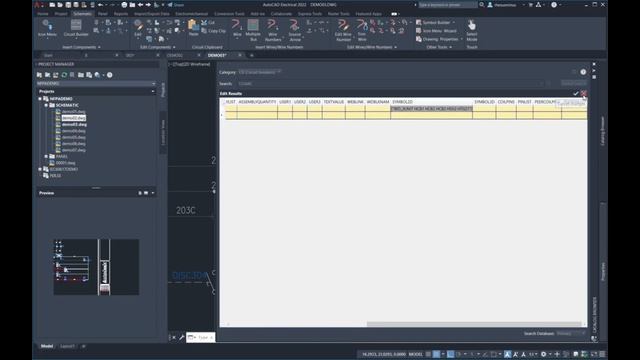Open the Category dropdown
Viewport: 640px width, 360px height.
pos(260,72)
